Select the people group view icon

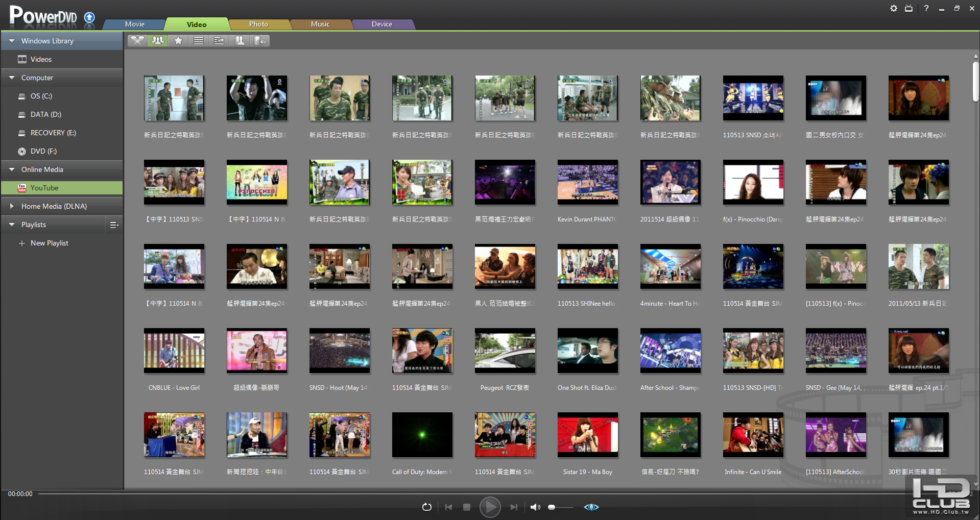(x=158, y=40)
